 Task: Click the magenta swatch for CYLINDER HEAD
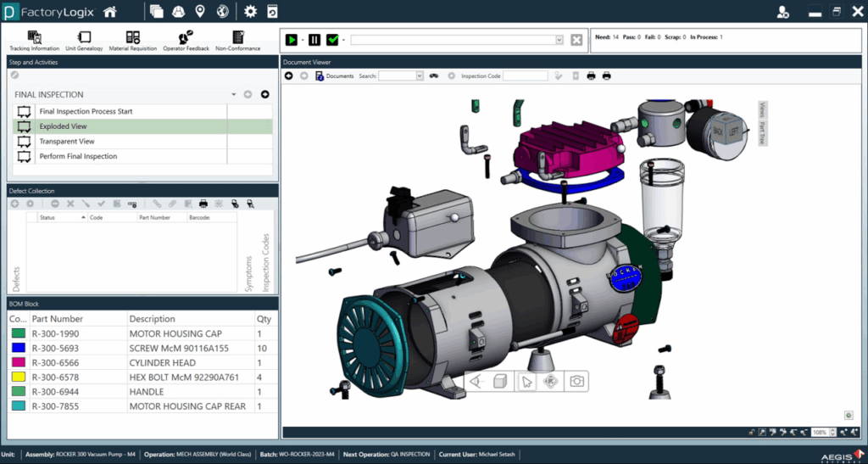click(x=19, y=363)
